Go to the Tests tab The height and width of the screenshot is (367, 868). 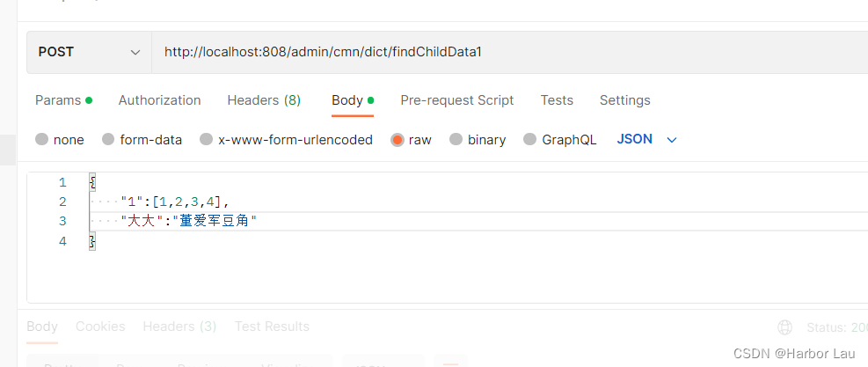[x=557, y=100]
